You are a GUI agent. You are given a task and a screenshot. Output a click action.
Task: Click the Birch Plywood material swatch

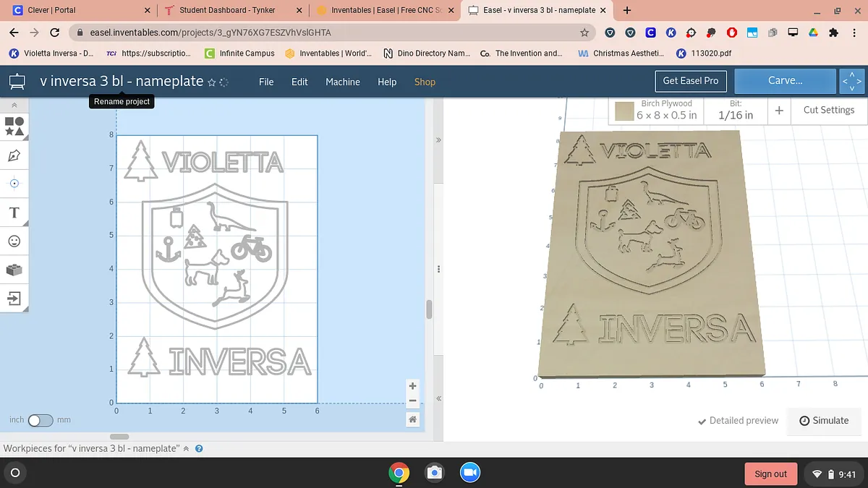coord(624,111)
